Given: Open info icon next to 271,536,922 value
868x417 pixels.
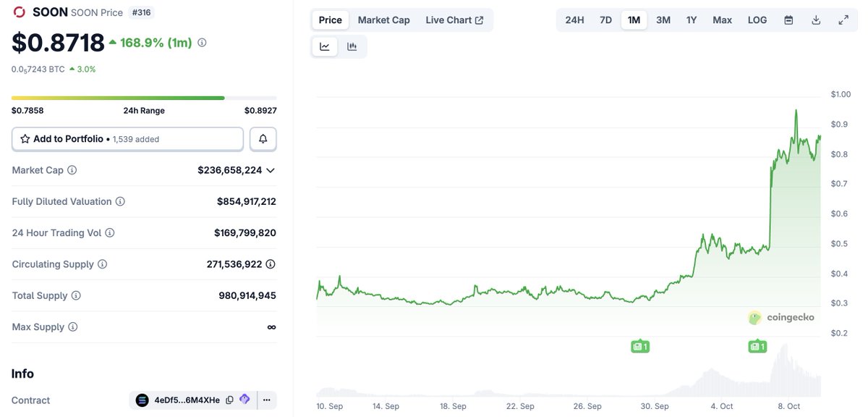Looking at the screenshot, I should (x=271, y=264).
